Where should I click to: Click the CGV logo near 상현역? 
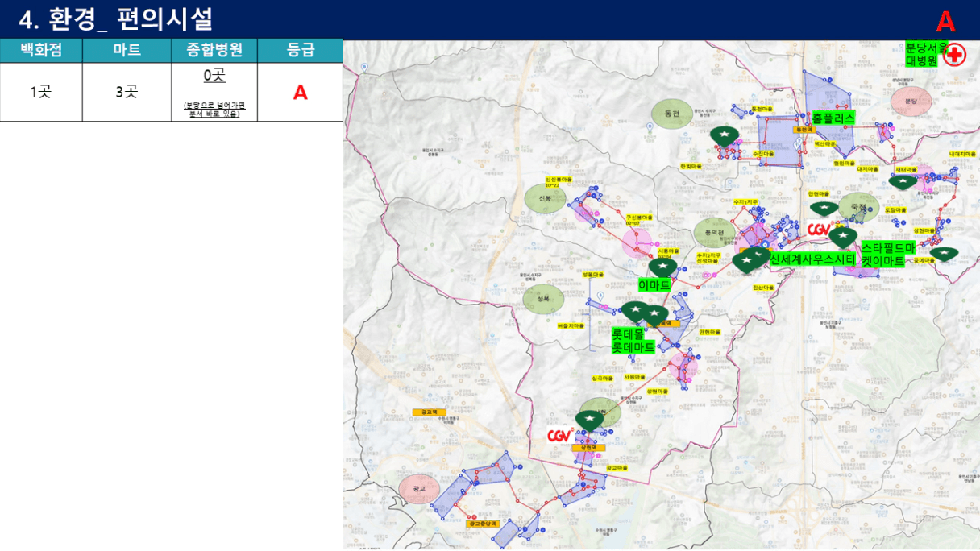560,435
